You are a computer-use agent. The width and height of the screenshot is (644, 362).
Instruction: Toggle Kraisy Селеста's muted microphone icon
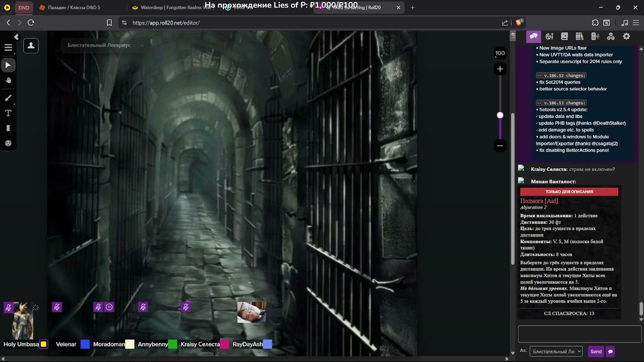tap(186, 307)
